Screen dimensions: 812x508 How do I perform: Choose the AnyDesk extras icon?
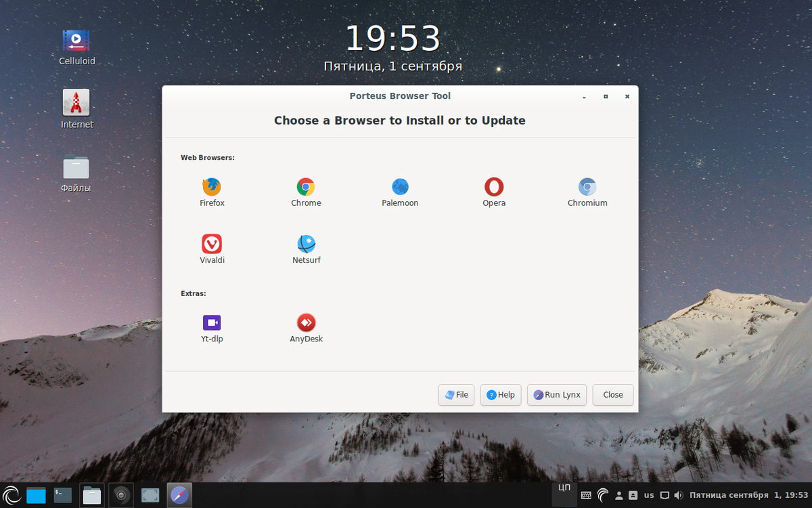pos(306,322)
